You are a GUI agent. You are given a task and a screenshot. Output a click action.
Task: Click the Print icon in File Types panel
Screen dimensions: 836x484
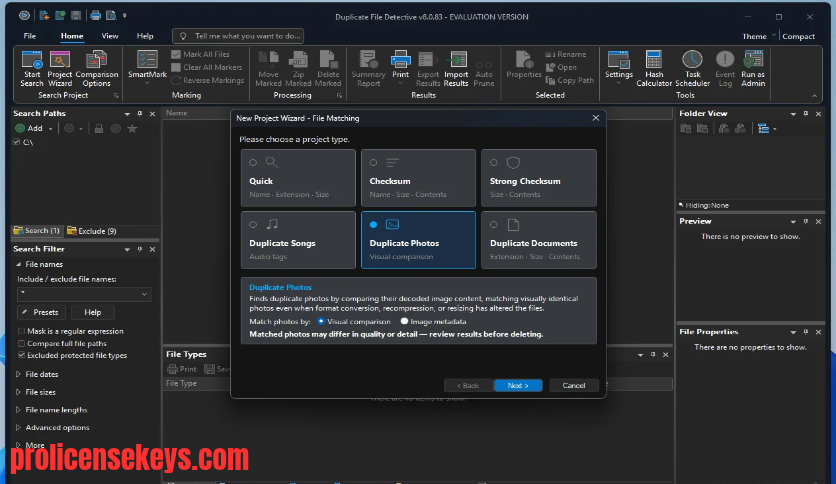(182, 369)
